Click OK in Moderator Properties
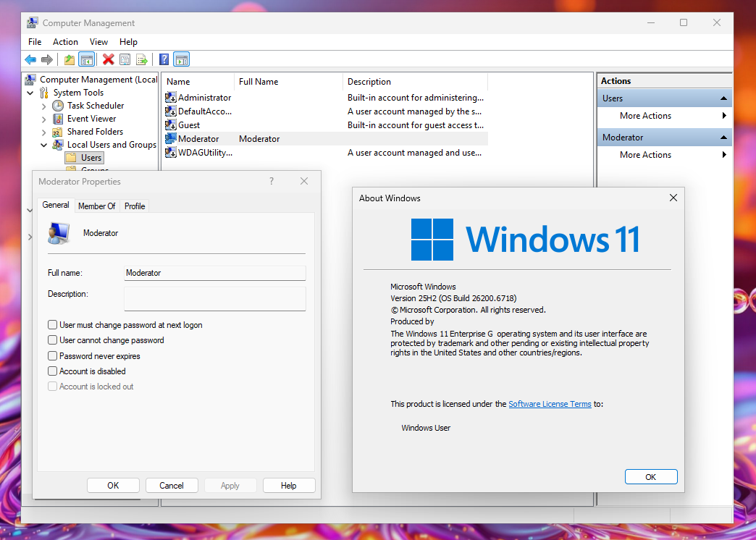Screen dimensions: 756x540 (x=113, y=486)
